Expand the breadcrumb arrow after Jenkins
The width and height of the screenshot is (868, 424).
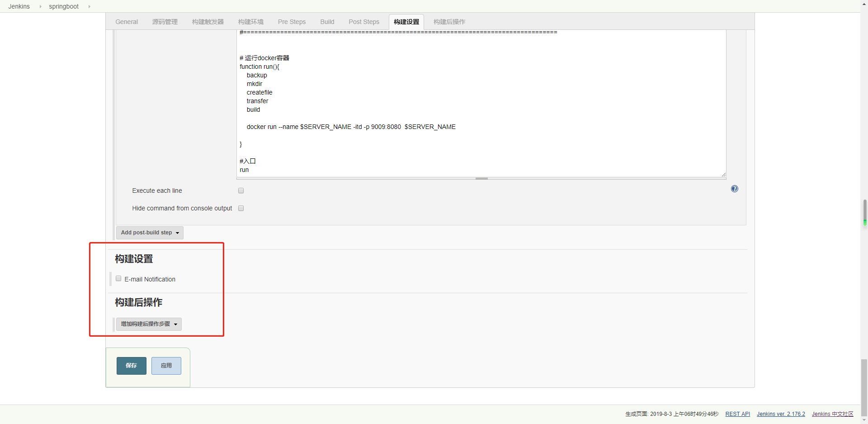[x=40, y=6]
